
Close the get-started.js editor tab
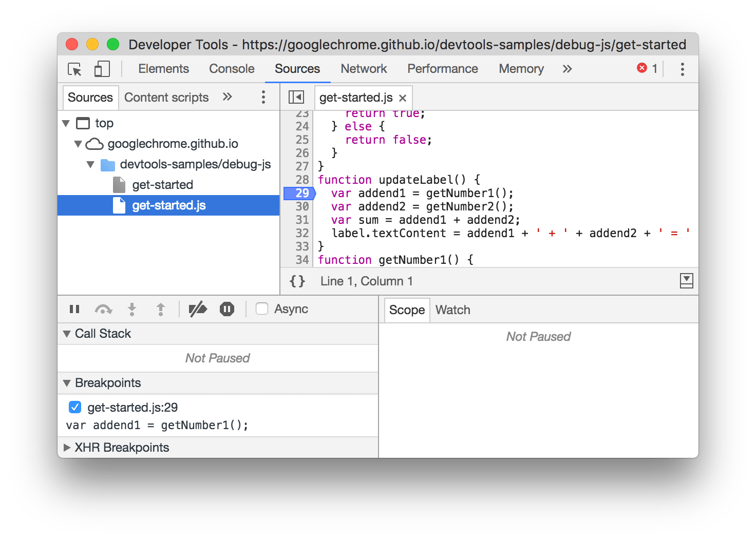pyautogui.click(x=403, y=98)
